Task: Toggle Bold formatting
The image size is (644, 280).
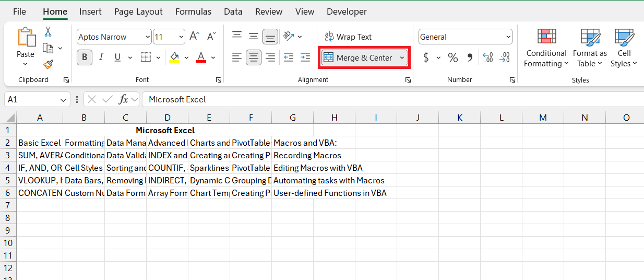Action: [x=85, y=57]
